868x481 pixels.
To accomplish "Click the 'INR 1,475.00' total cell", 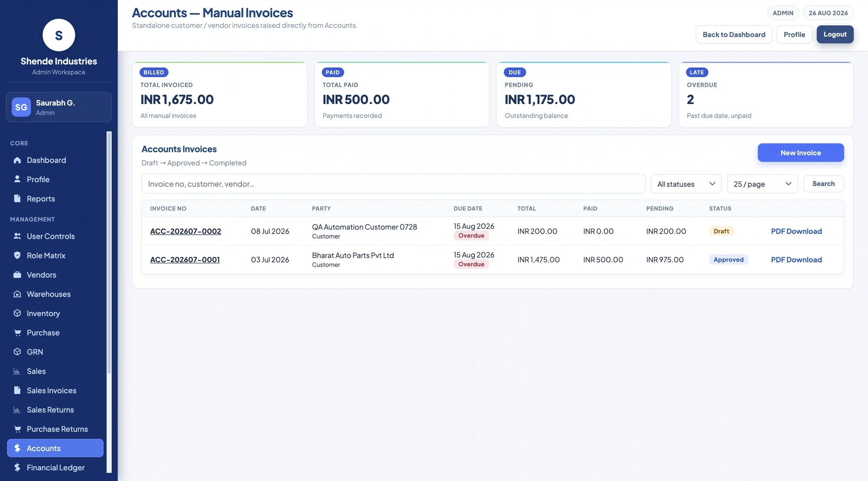I will 538,259.
